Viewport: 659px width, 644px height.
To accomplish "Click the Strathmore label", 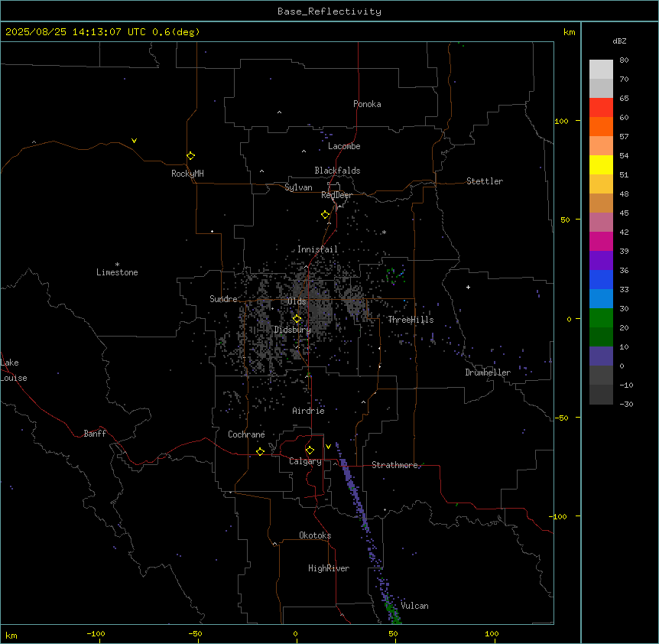I will [394, 465].
